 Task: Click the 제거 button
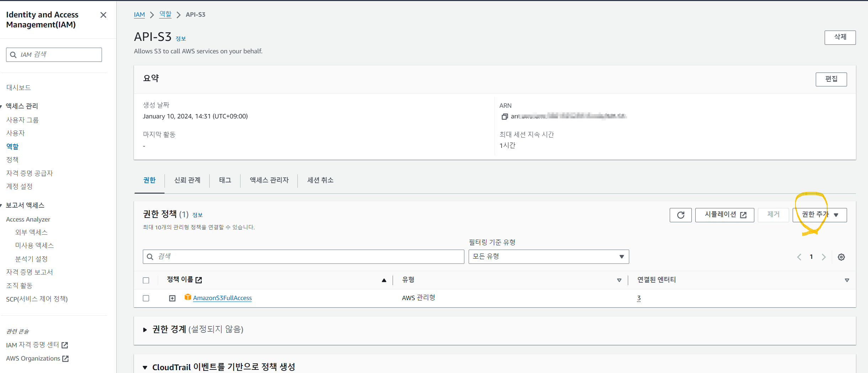[773, 215]
